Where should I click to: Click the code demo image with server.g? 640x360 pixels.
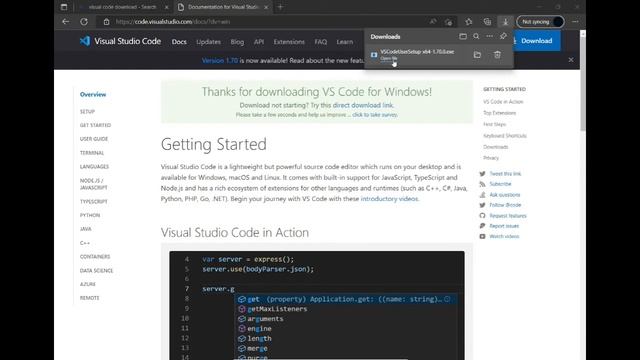[x=317, y=305]
